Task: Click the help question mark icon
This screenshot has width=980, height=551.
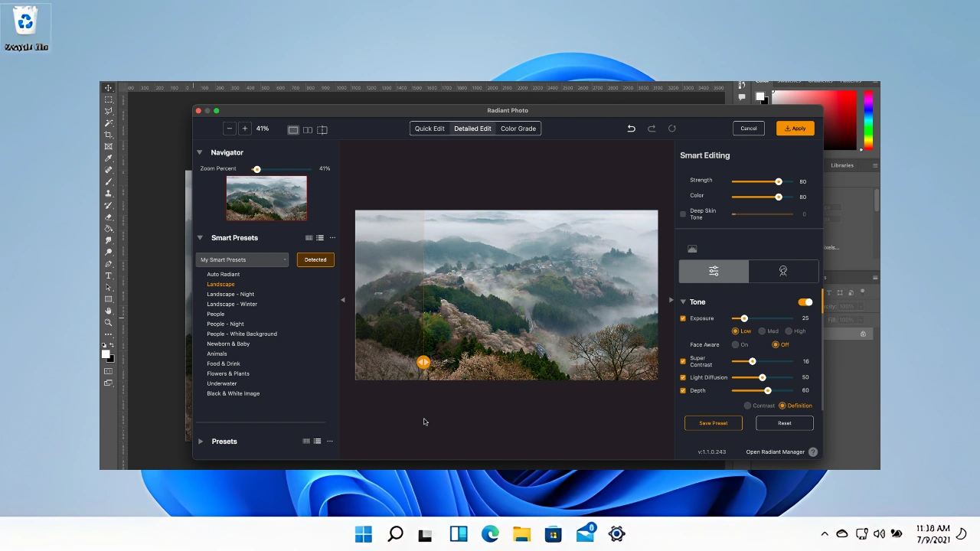Action: tap(813, 452)
